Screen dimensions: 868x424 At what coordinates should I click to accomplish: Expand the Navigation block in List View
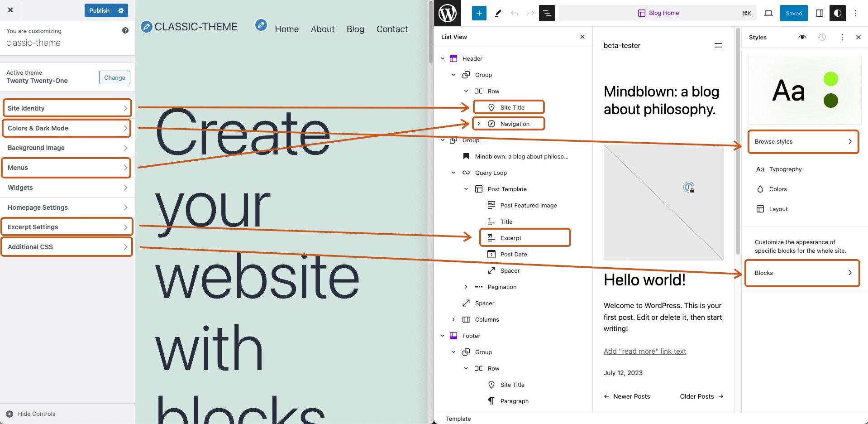coord(479,124)
